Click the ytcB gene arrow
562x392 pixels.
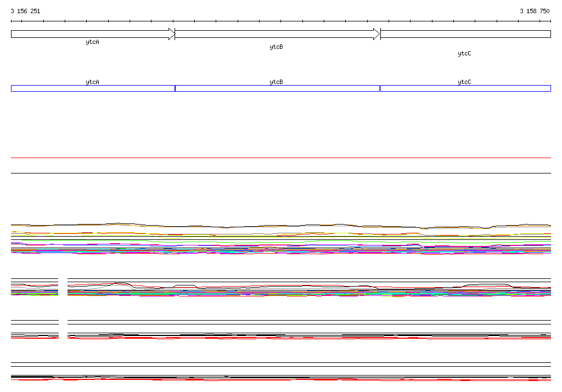coord(277,34)
